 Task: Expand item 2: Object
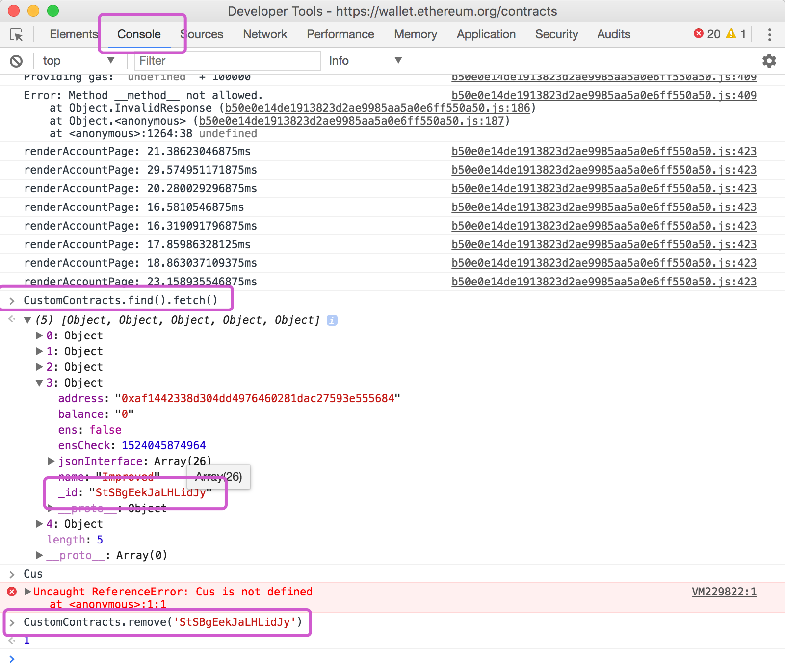[x=39, y=367]
